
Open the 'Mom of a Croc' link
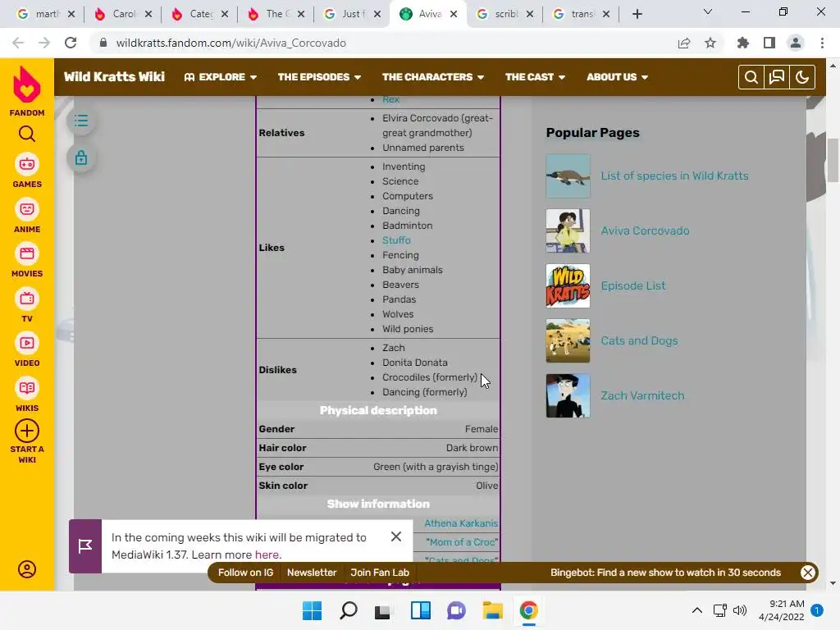pos(462,541)
